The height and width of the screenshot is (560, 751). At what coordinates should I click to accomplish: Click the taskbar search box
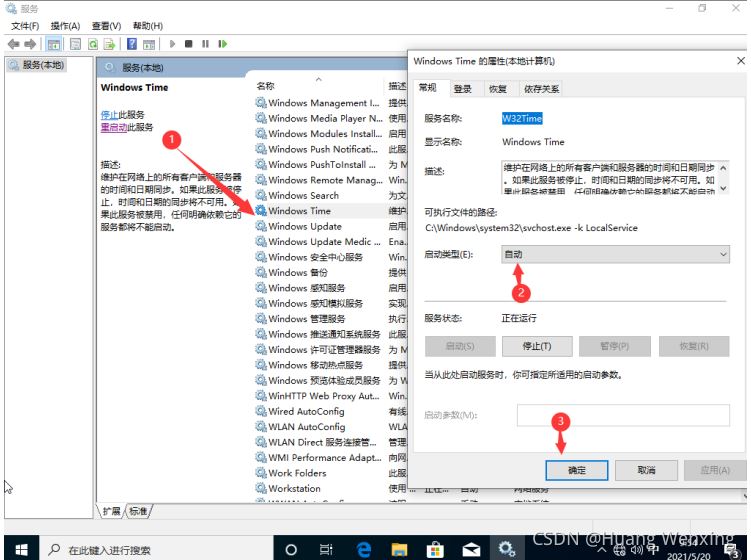(156, 549)
